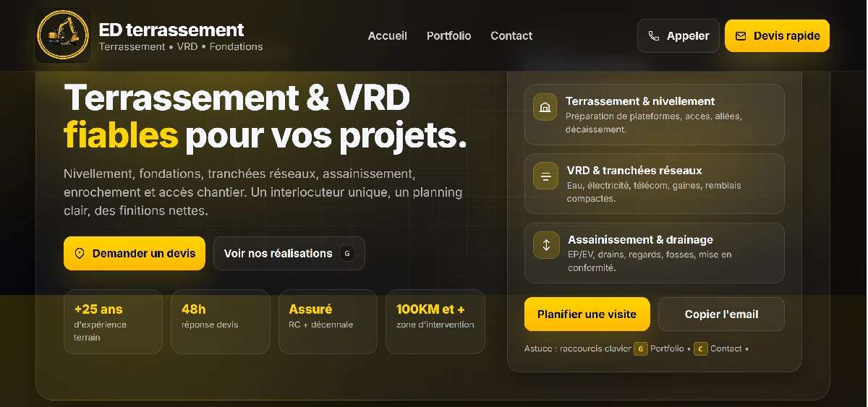Click the paragraph starting Nivellement, fondations
This screenshot has height=407, width=868.
tap(263, 192)
